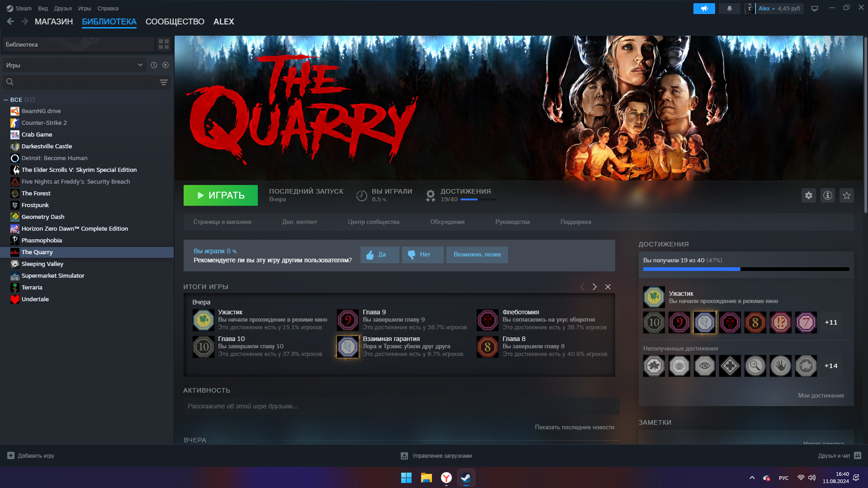Viewport: 868px width, 488px height.
Task: Click the highlighted Взаимная гарантия achievement icon
Action: [704, 322]
